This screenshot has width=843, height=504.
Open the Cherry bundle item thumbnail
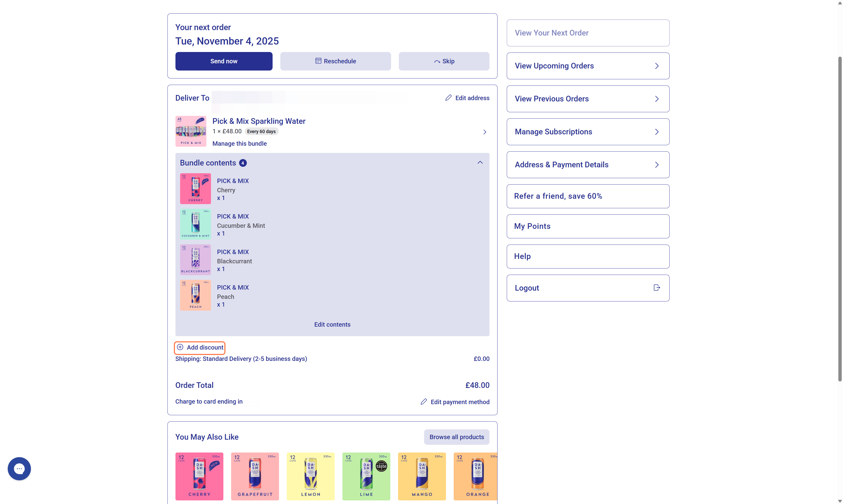196,188
